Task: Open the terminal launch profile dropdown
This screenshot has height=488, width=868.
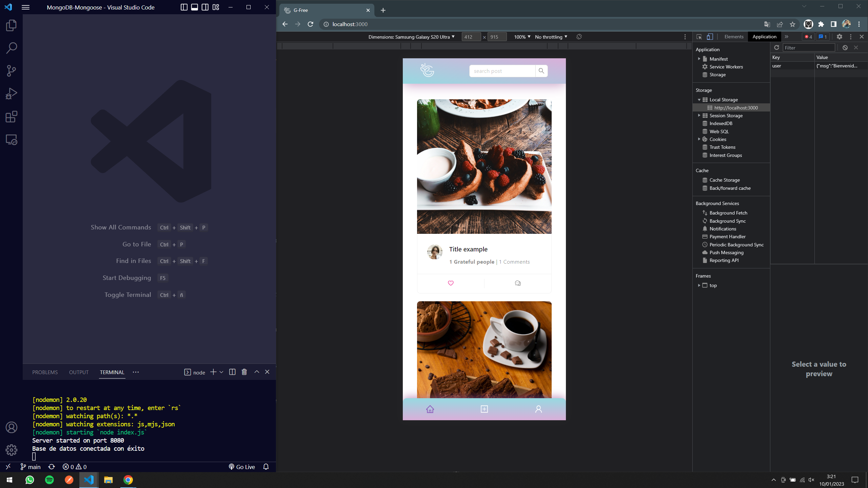Action: coord(221,372)
